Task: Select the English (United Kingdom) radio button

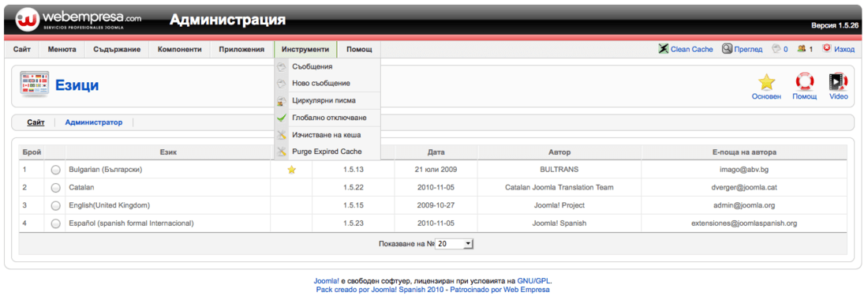Action: (55, 205)
